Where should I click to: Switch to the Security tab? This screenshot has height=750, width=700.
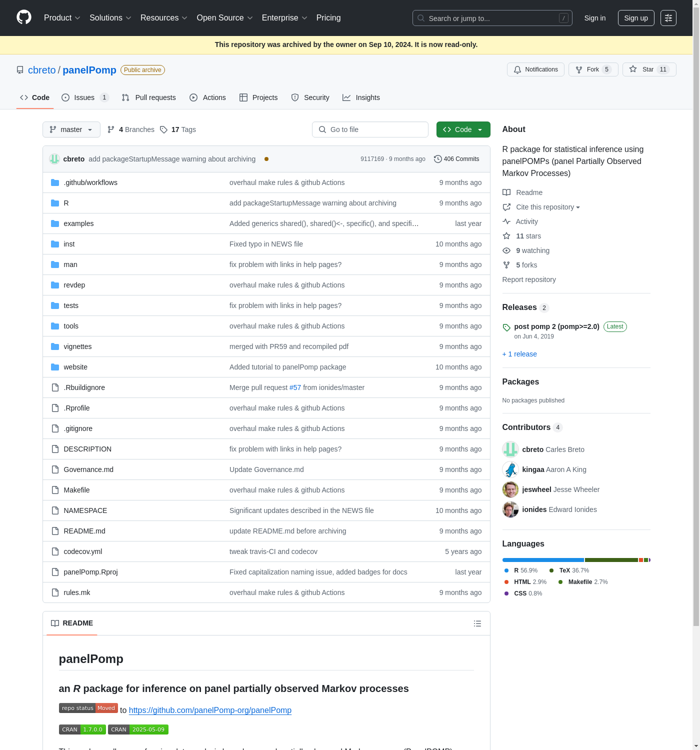coord(310,97)
